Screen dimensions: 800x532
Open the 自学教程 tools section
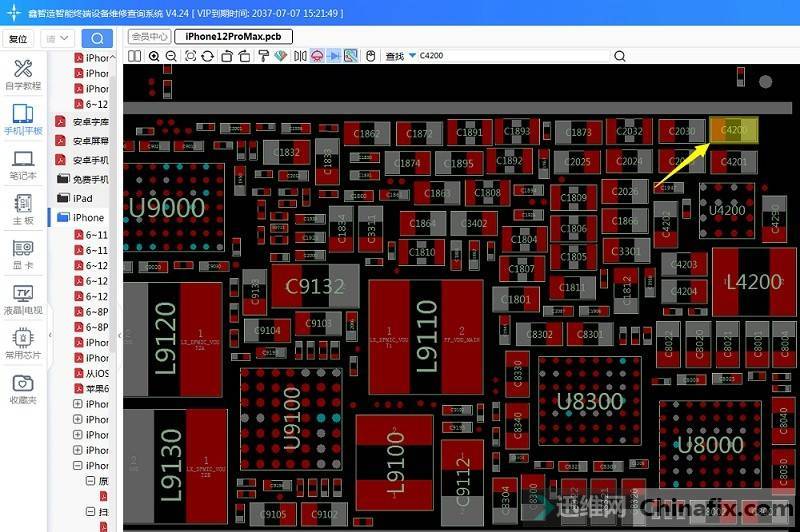[23, 75]
